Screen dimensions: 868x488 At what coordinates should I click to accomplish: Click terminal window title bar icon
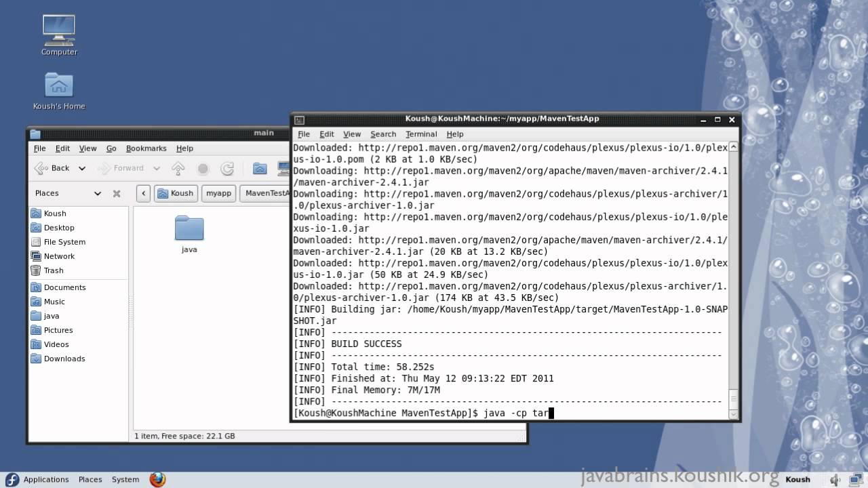click(x=299, y=120)
